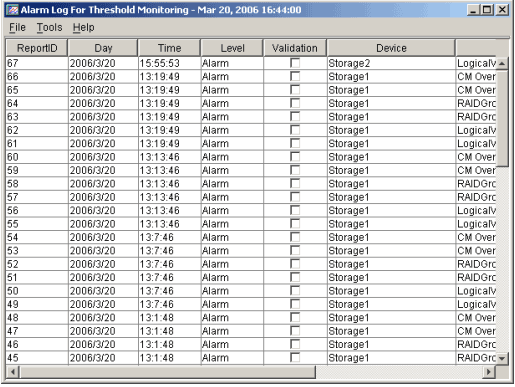Open the Tools menu
This screenshot has width=515, height=387.
click(49, 27)
